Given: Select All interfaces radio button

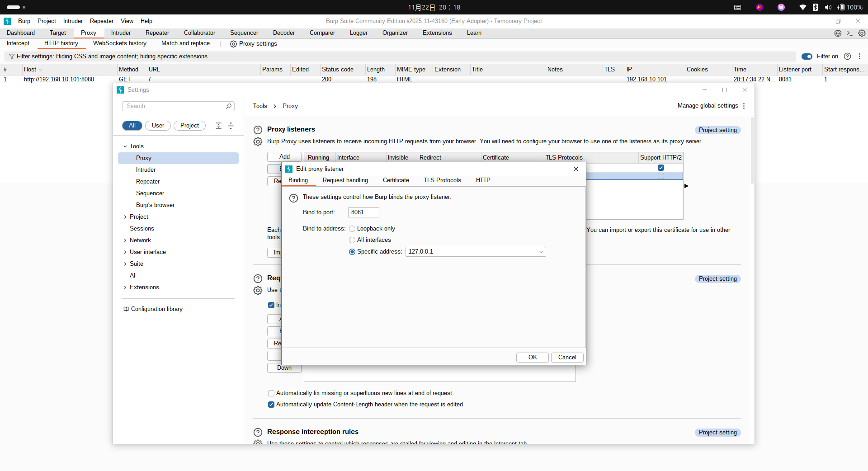Looking at the screenshot, I should 352,240.
